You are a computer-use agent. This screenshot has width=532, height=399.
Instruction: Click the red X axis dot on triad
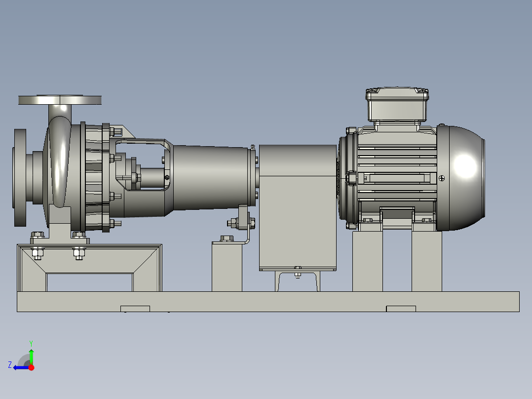[x=32, y=367]
